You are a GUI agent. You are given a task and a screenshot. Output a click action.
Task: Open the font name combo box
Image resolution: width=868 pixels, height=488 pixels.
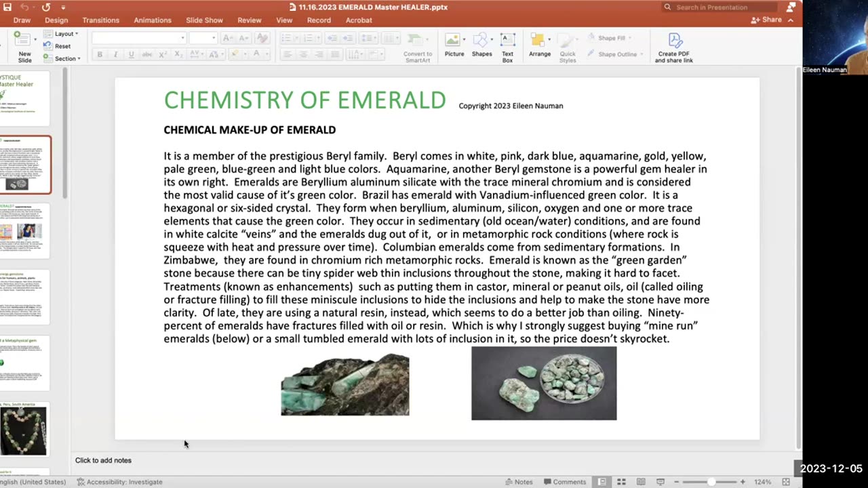[x=139, y=38]
